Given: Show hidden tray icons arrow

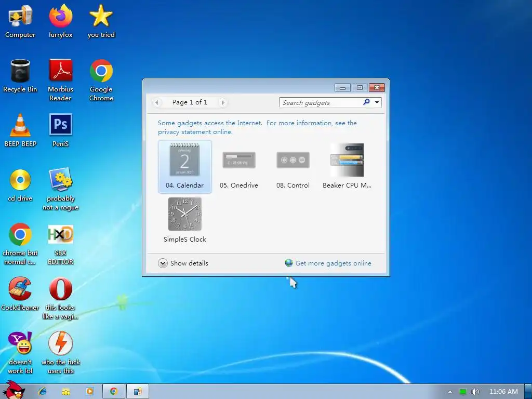Looking at the screenshot, I should 450,392.
